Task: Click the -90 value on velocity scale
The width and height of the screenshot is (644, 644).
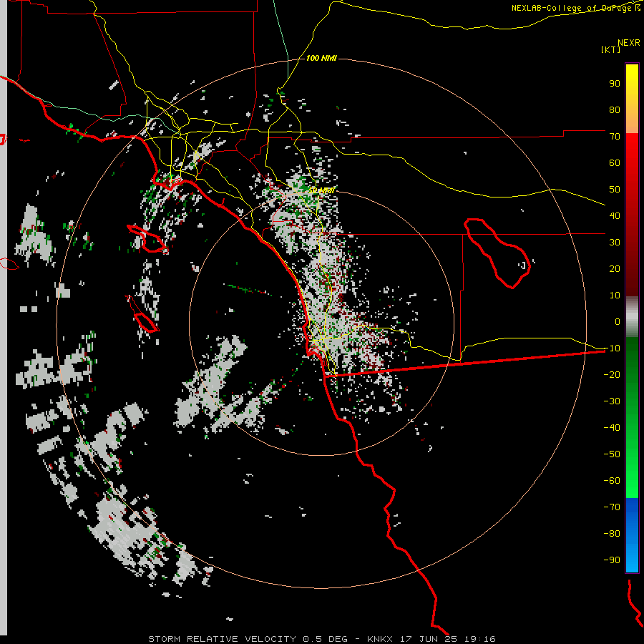Action: (612, 560)
